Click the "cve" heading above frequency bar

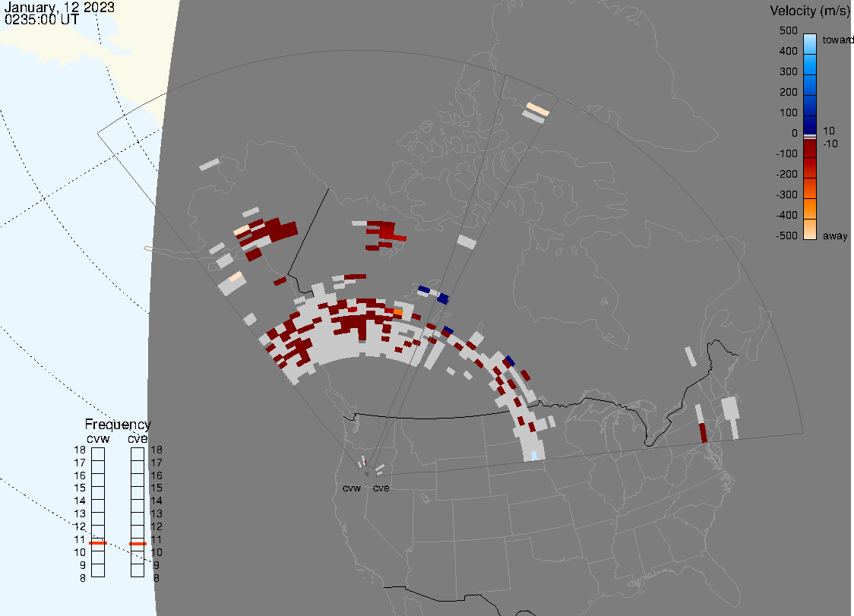point(138,439)
